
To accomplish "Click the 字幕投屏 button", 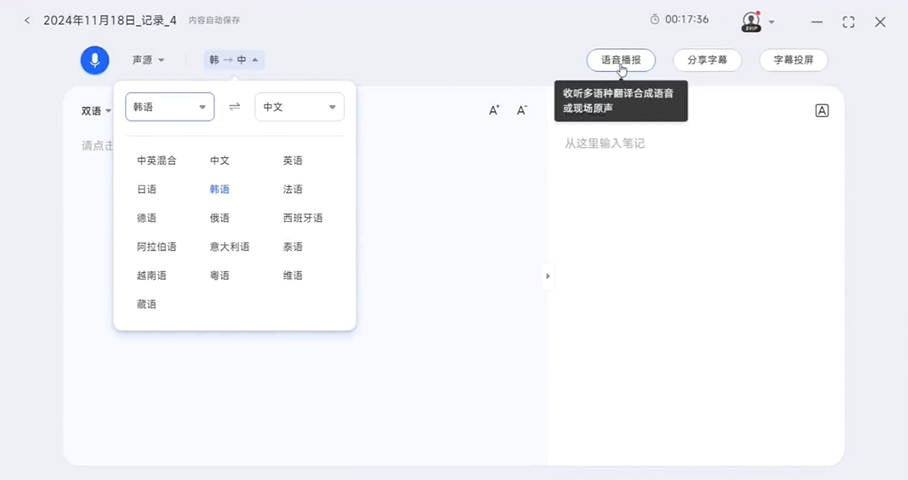I will click(794, 60).
